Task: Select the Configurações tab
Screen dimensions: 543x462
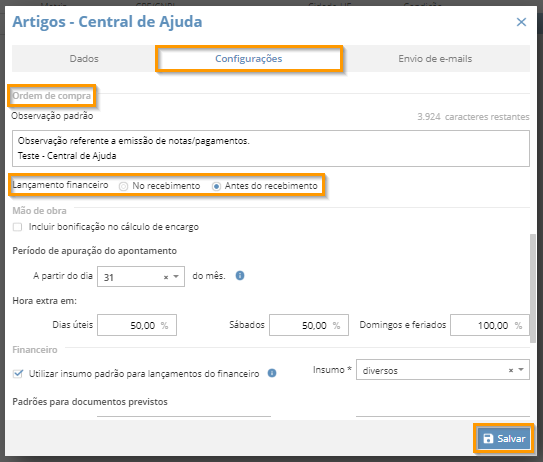Action: click(249, 59)
